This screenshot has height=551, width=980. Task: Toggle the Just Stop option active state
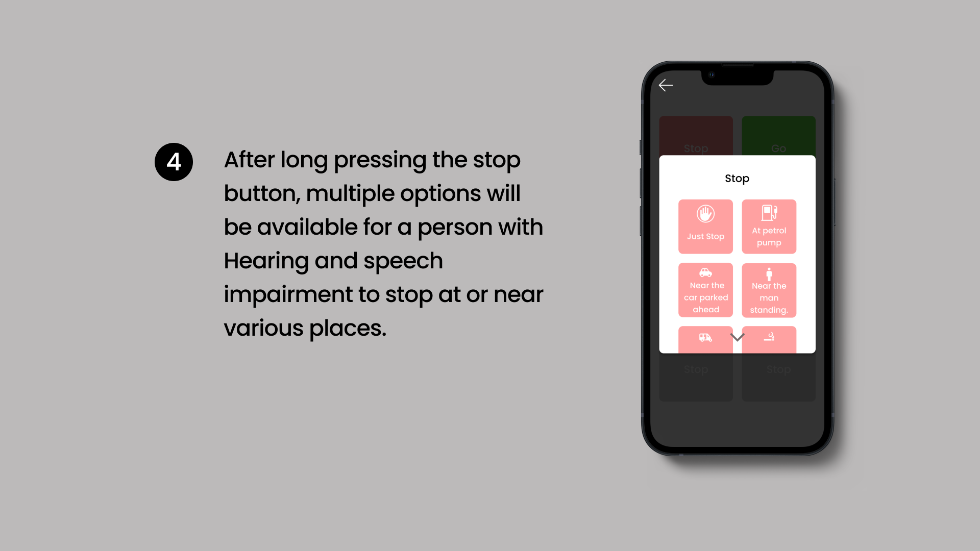click(x=705, y=227)
